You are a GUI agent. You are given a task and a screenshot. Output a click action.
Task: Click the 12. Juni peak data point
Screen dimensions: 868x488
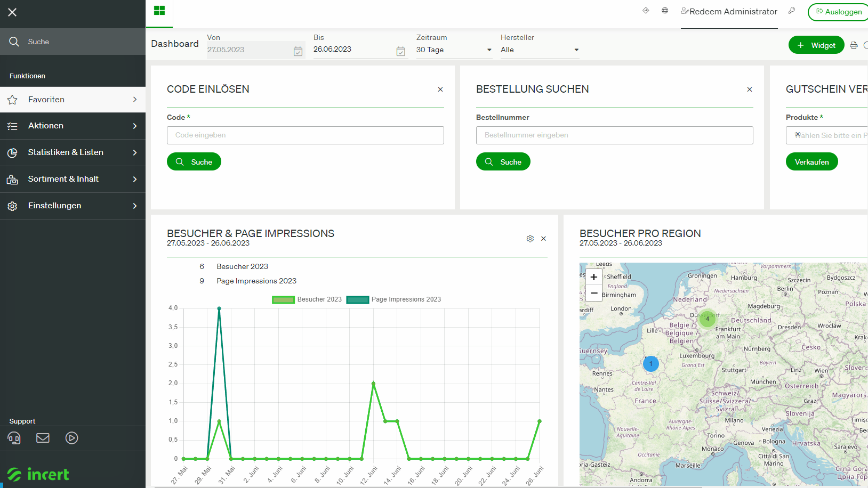(x=373, y=383)
